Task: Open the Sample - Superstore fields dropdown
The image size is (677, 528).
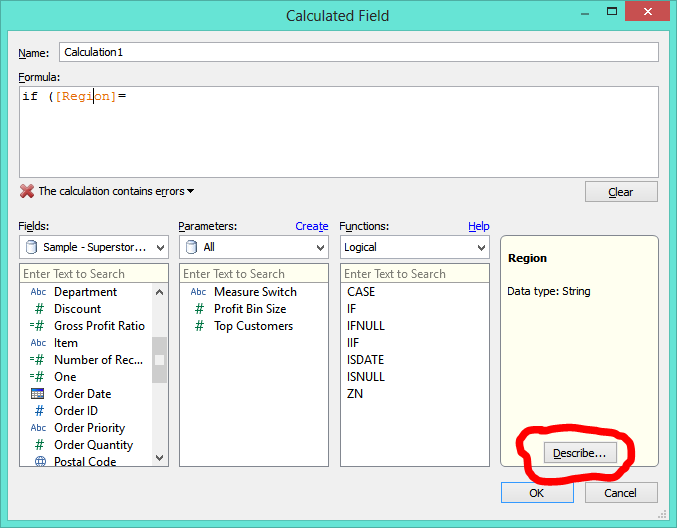Action: point(93,246)
